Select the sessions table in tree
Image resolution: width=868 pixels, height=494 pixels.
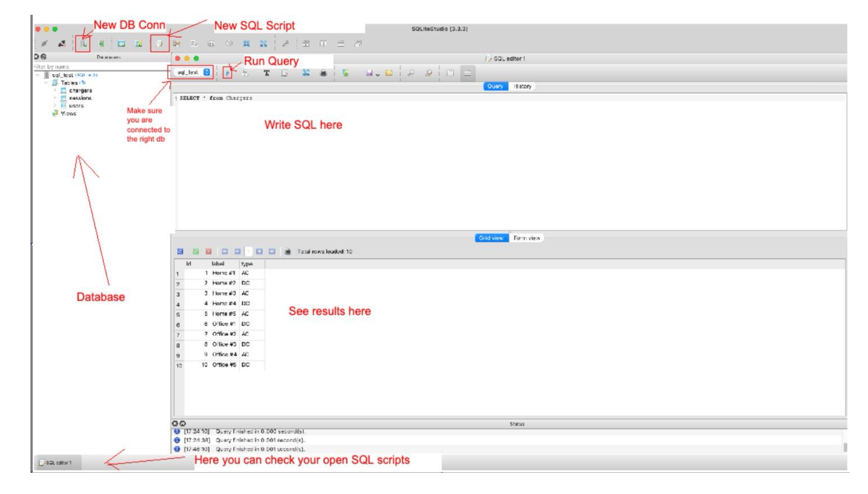click(80, 98)
